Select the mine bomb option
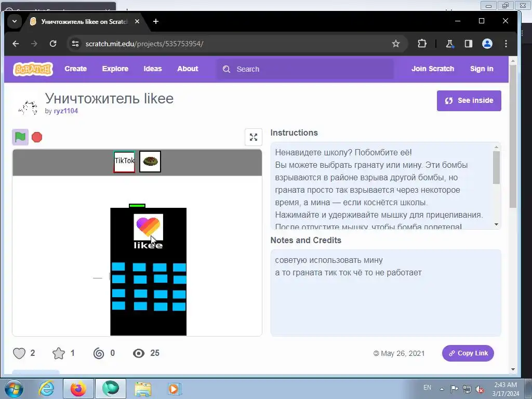 click(x=150, y=162)
